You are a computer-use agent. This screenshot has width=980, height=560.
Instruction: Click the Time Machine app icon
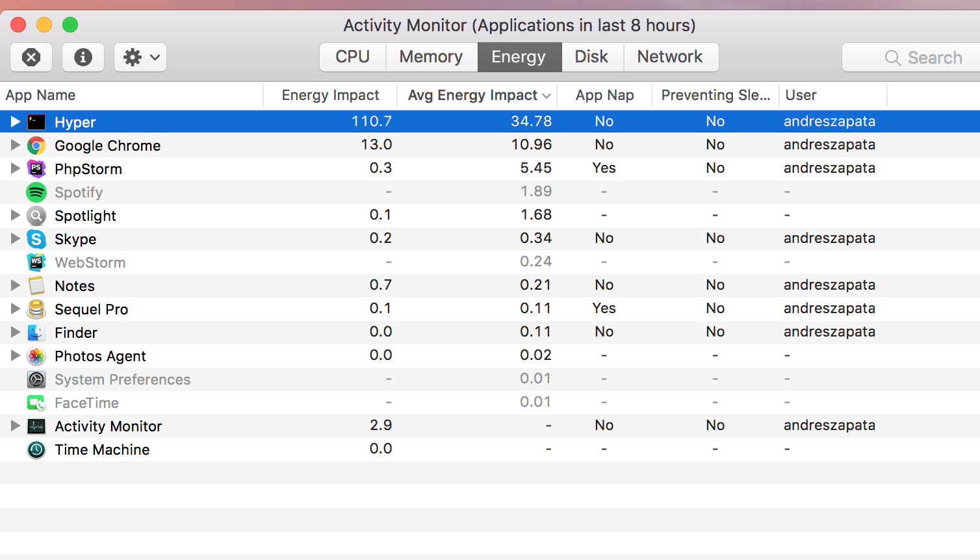pos(36,449)
